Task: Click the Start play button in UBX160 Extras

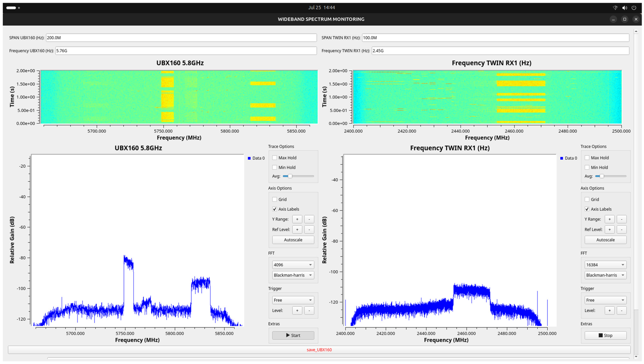Action: point(293,335)
